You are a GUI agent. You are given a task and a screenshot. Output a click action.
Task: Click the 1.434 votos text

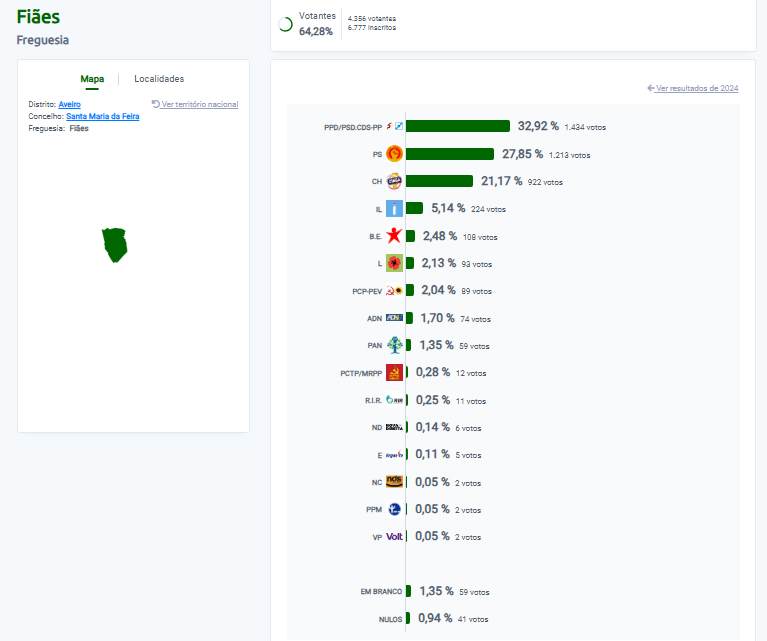(585, 127)
